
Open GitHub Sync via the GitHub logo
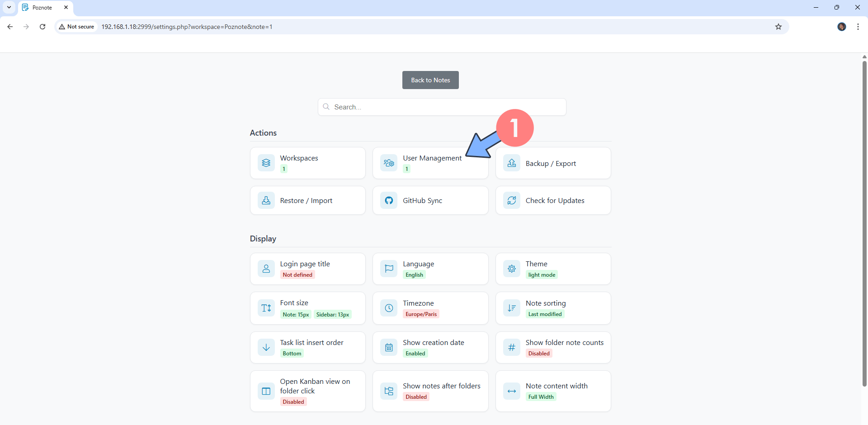[x=388, y=200]
